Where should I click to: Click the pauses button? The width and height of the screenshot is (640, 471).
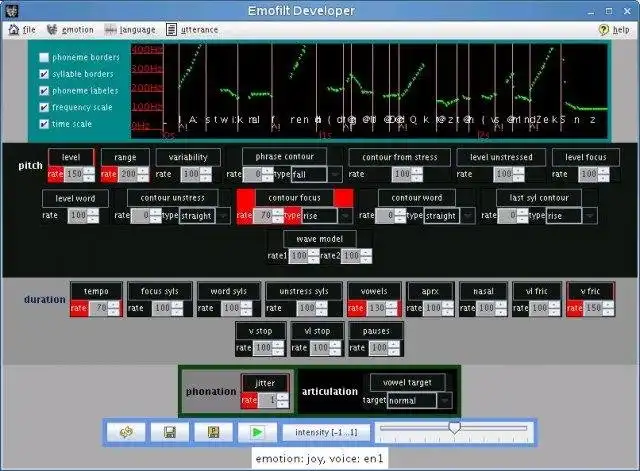point(376,331)
